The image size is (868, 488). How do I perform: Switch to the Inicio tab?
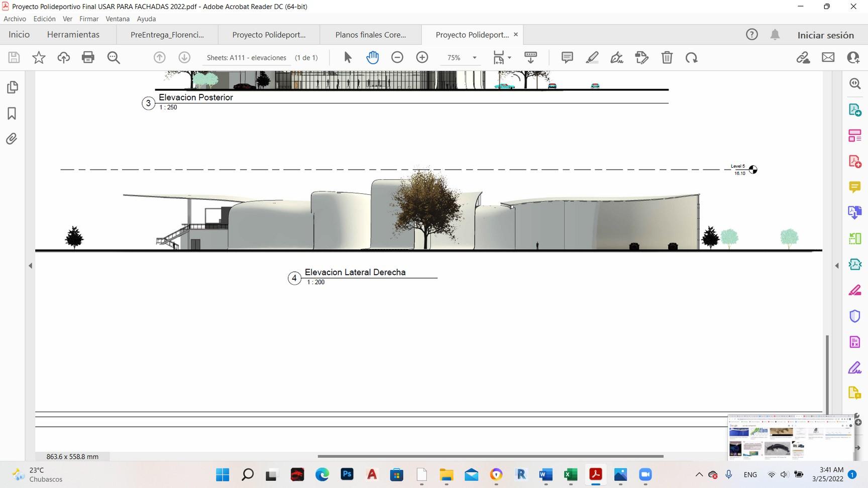[19, 35]
